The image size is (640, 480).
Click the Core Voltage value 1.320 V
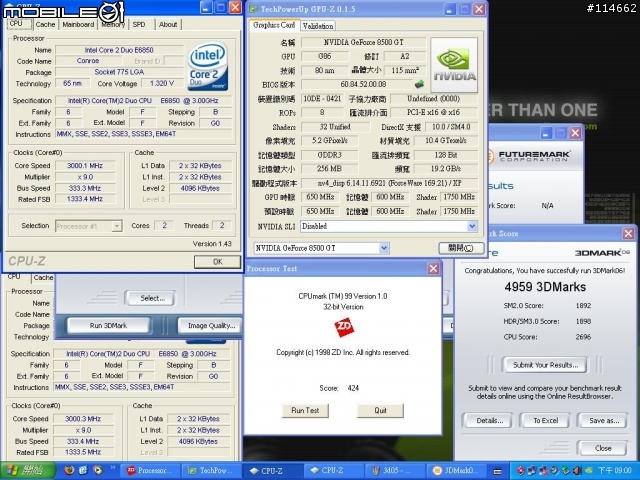pos(162,83)
